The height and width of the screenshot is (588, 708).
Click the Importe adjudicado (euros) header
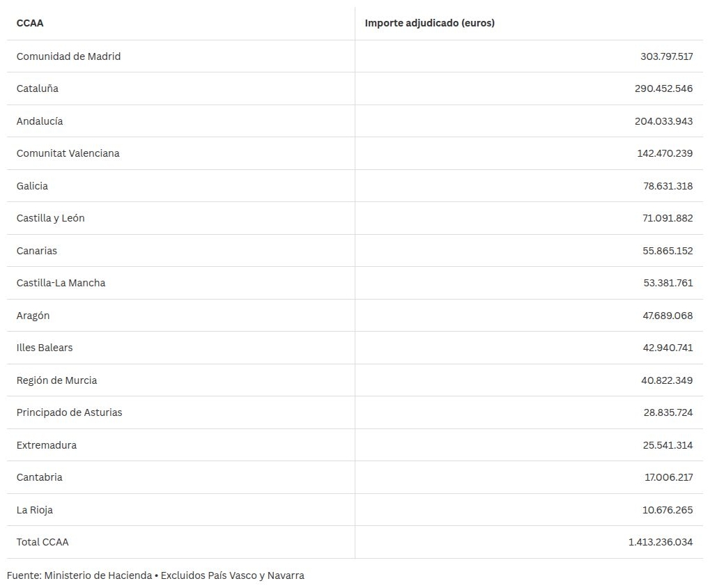tap(429, 23)
